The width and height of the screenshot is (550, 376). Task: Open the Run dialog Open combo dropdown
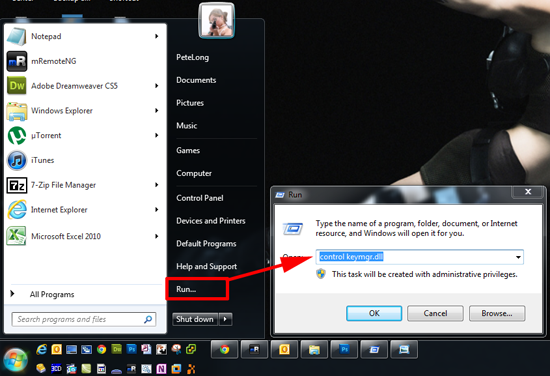518,257
